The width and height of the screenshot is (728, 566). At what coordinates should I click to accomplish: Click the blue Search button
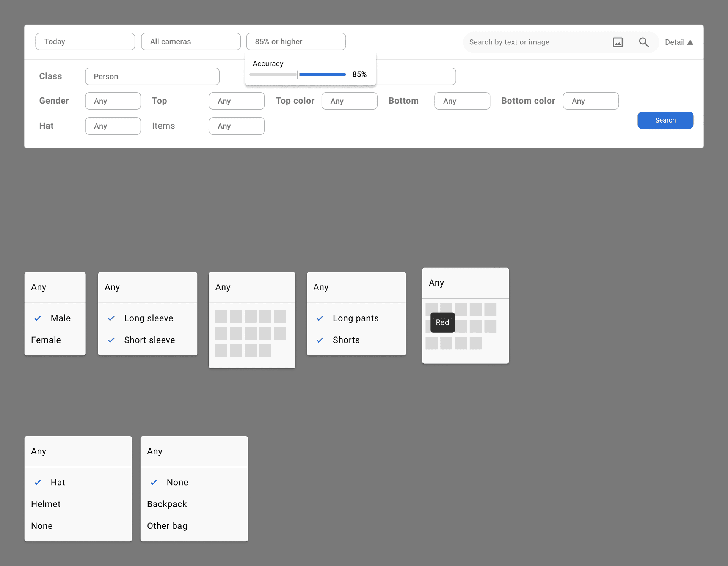tap(665, 120)
